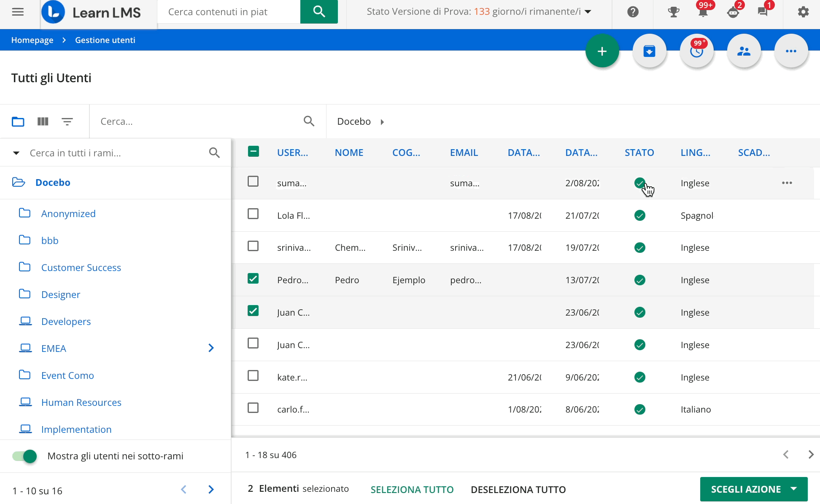Viewport: 820px width, 504px height.
Task: Open the Event Como branch
Action: click(x=67, y=375)
